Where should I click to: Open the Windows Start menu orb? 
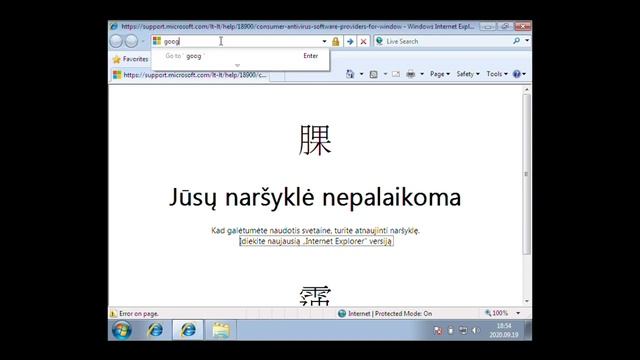click(x=122, y=330)
